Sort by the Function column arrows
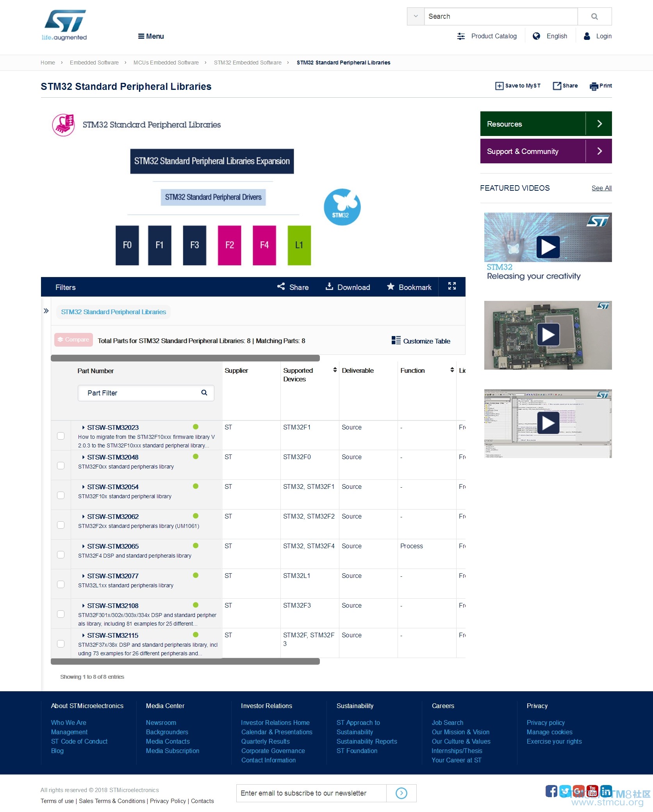 452,370
